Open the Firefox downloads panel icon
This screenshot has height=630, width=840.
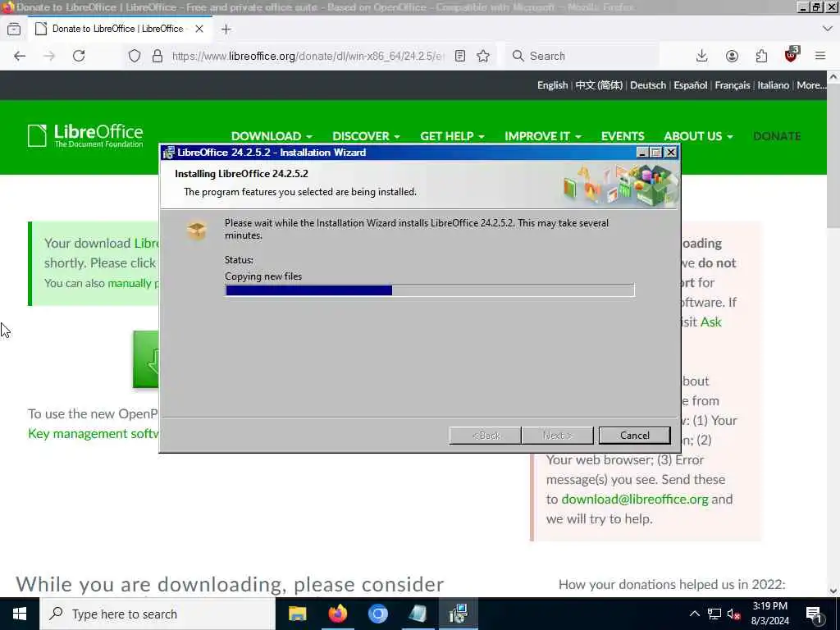click(x=702, y=56)
